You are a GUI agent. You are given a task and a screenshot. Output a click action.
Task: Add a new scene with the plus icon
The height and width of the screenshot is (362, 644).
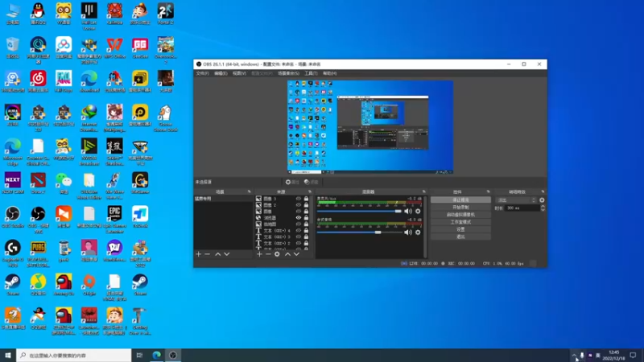tap(198, 254)
